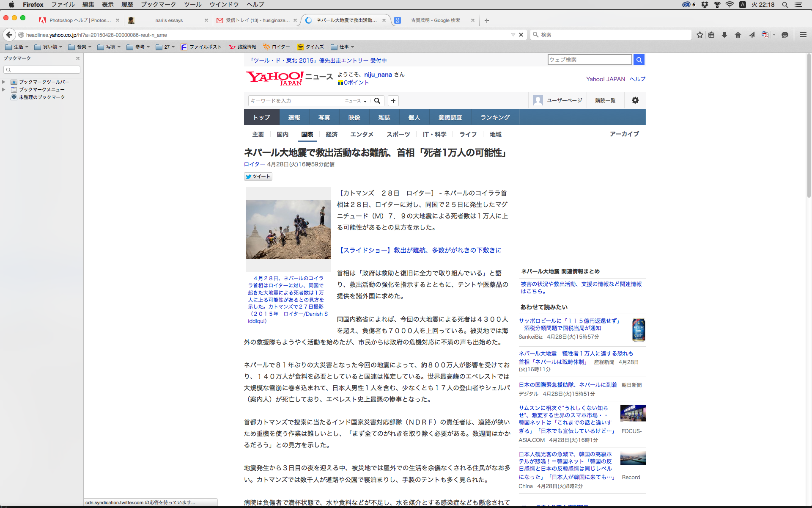
Task: Expand ブックマークツールバー tree item
Action: pos(4,82)
